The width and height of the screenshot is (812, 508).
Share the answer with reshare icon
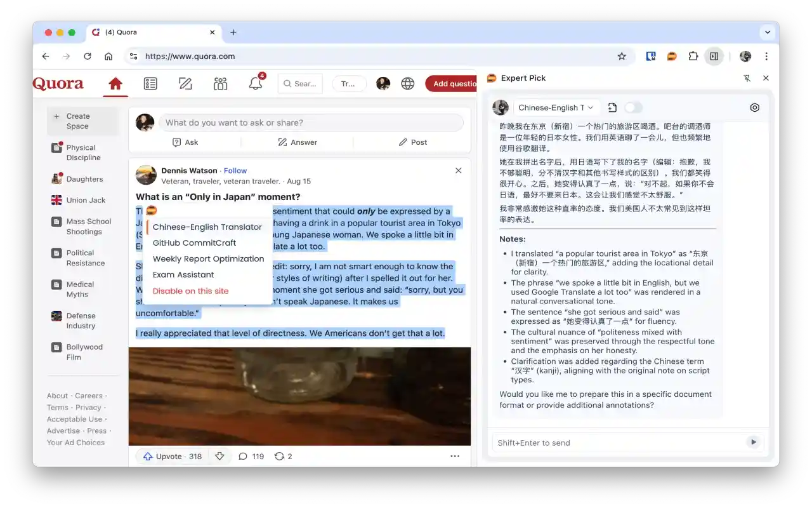pos(284,456)
